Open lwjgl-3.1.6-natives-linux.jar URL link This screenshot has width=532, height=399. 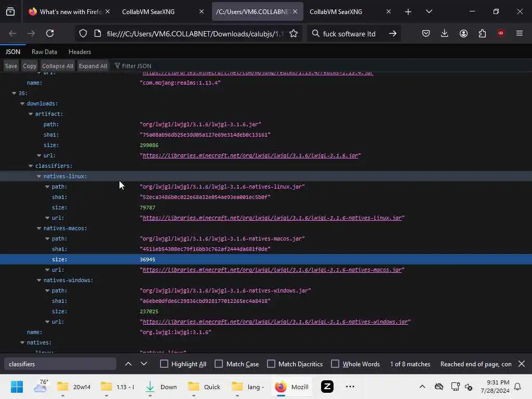pos(272,218)
